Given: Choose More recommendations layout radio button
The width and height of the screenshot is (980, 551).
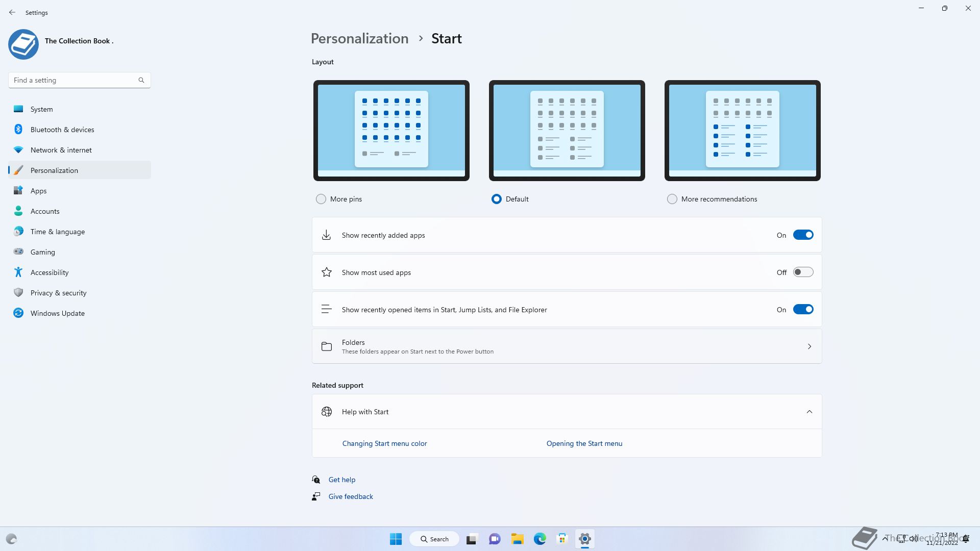Looking at the screenshot, I should (672, 199).
